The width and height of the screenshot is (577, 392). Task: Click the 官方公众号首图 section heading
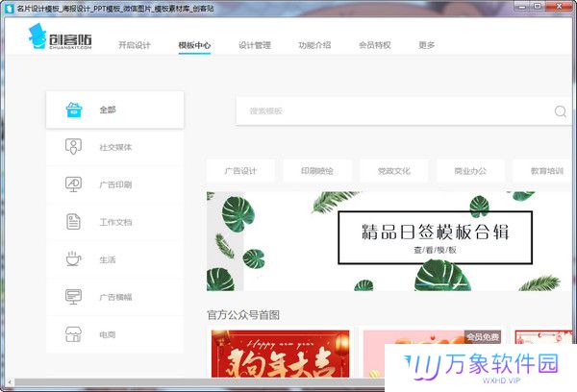243,315
